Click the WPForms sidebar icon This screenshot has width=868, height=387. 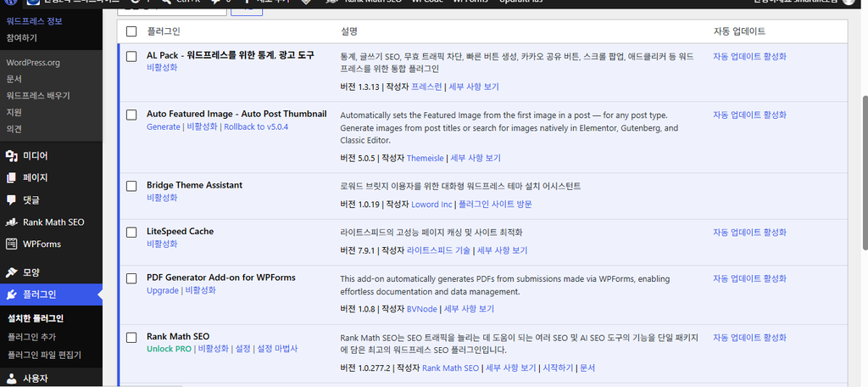tap(11, 244)
